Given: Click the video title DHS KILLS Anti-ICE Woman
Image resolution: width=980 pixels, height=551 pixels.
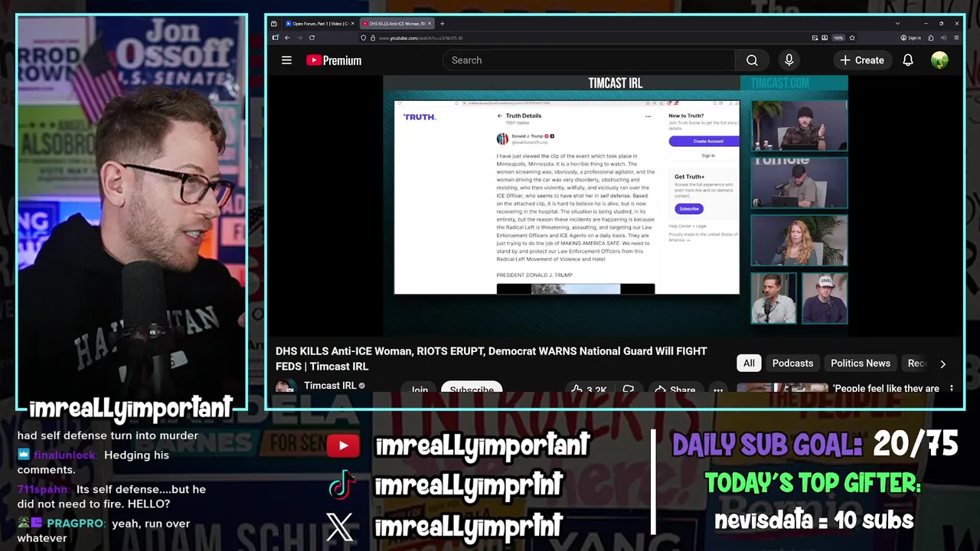Looking at the screenshot, I should coord(492,358).
